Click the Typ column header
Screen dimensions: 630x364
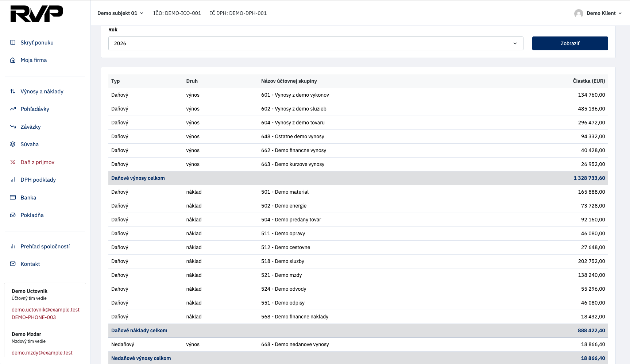pos(115,81)
